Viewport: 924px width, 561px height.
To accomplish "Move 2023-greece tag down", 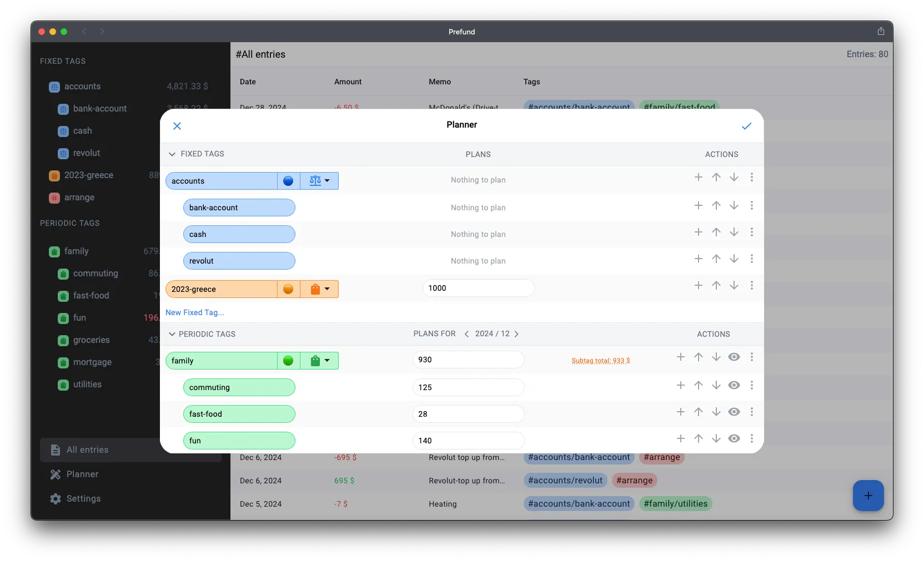I will (x=734, y=285).
